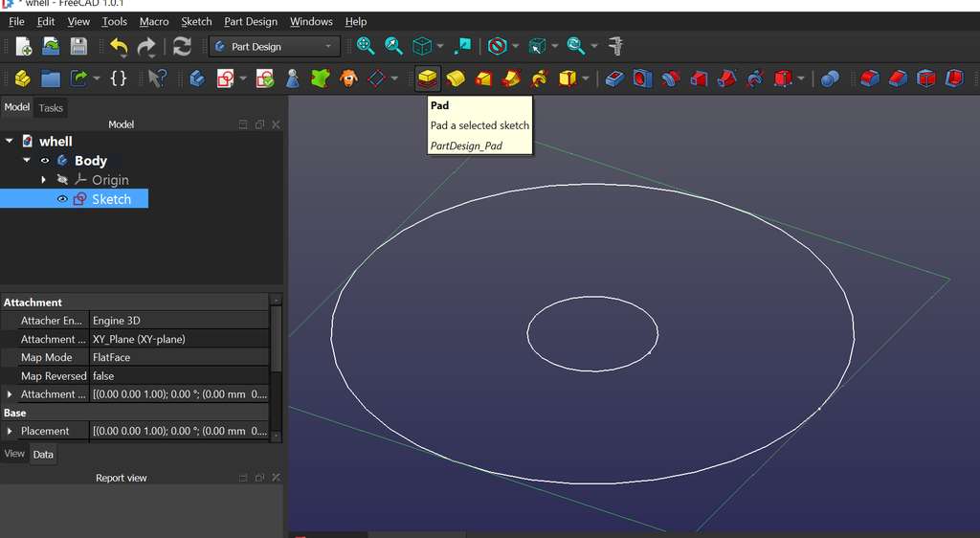Toggle Body visibility eye icon

[45, 161]
